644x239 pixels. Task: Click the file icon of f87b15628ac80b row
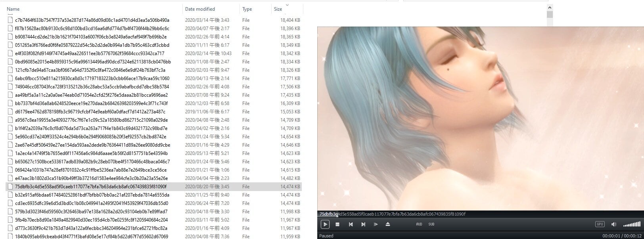click(10, 29)
